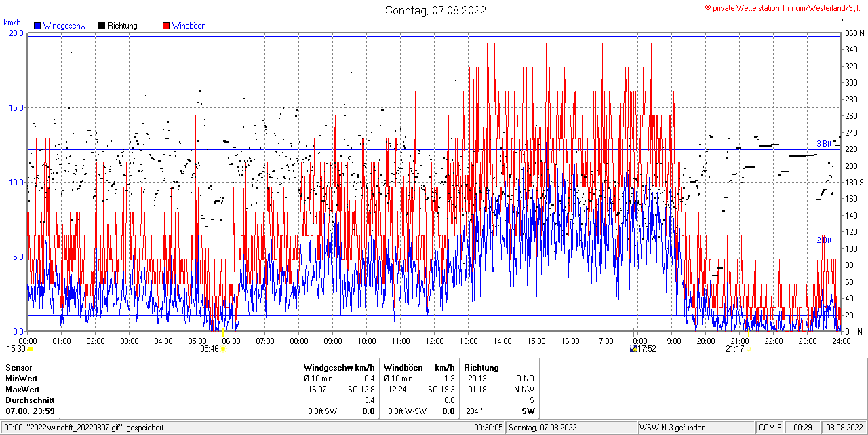Click the chart title Sonntag, 07.08.2022
Image resolution: width=868 pixels, height=435 pixels.
pos(435,10)
